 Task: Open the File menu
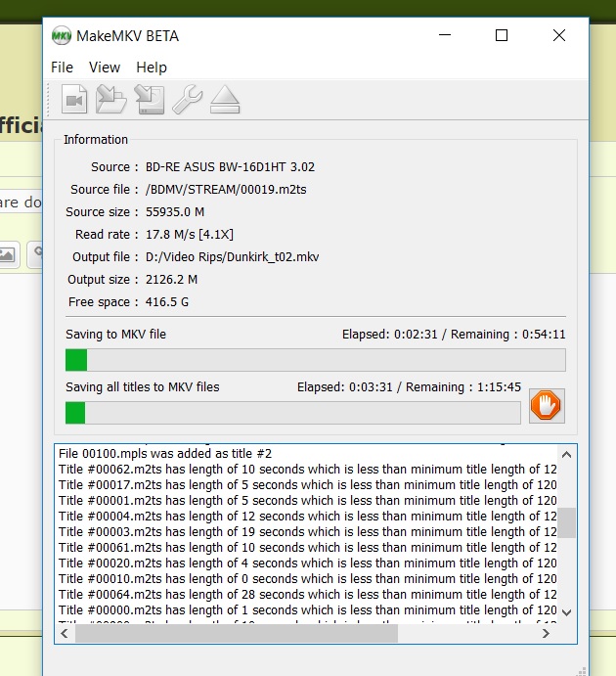click(x=62, y=68)
